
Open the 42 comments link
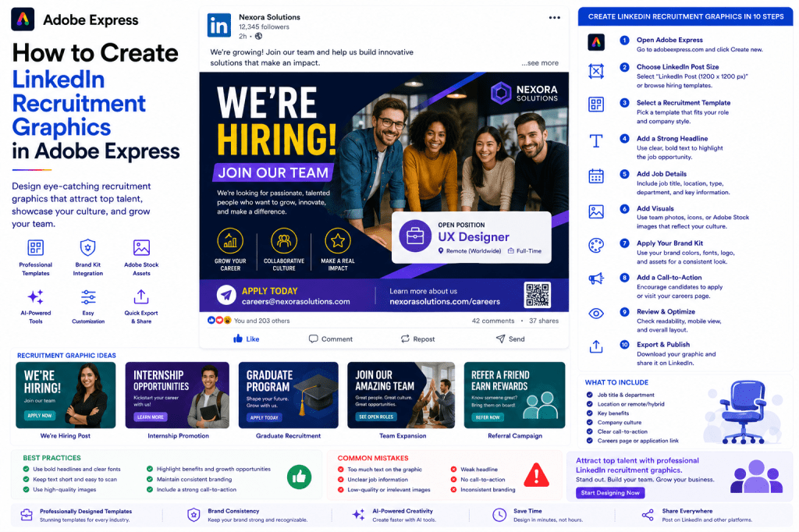pos(493,321)
